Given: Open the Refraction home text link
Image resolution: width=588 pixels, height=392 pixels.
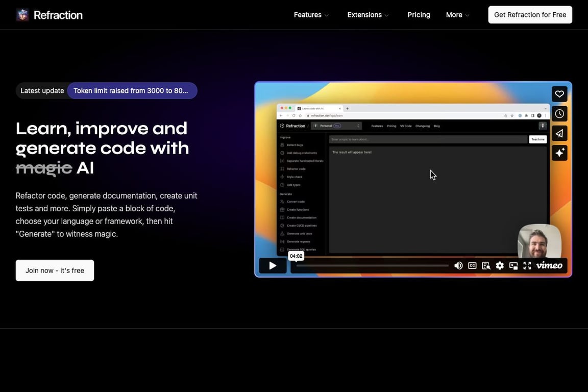Looking at the screenshot, I should pos(58,15).
